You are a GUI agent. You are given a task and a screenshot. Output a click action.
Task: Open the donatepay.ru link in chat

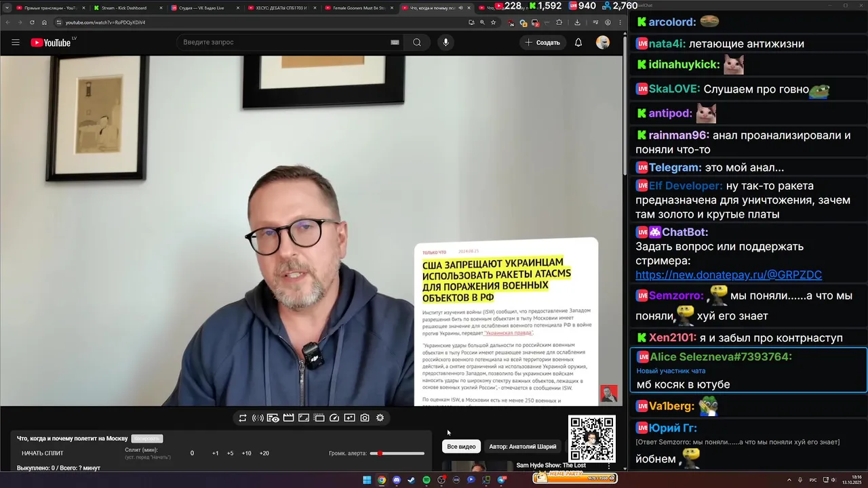pos(728,275)
